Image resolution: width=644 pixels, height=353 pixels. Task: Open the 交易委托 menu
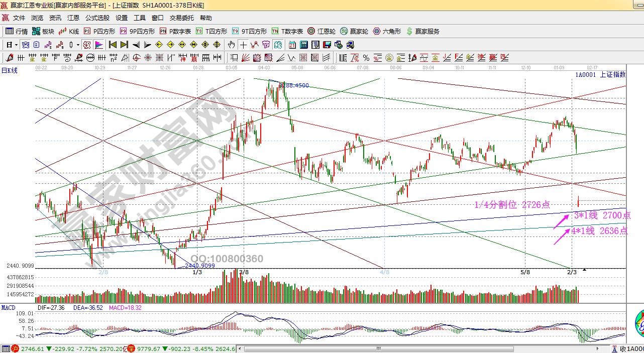point(181,18)
